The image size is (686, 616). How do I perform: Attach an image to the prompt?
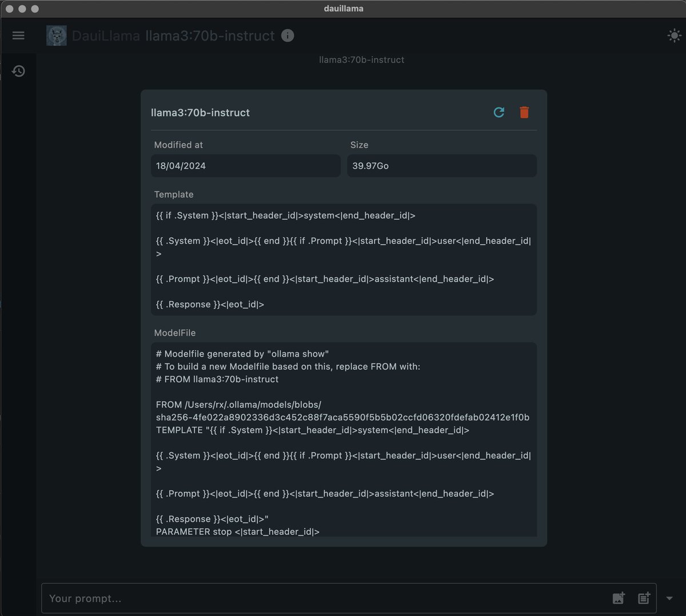(x=619, y=598)
